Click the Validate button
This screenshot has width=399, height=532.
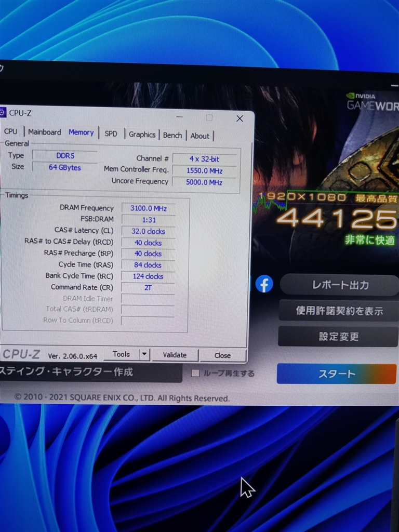tap(175, 355)
